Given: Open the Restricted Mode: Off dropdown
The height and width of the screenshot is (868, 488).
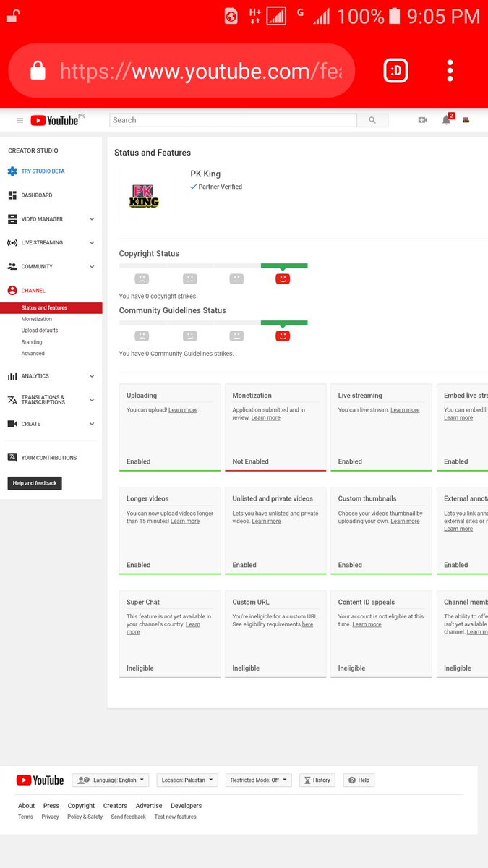Looking at the screenshot, I should [x=259, y=780].
